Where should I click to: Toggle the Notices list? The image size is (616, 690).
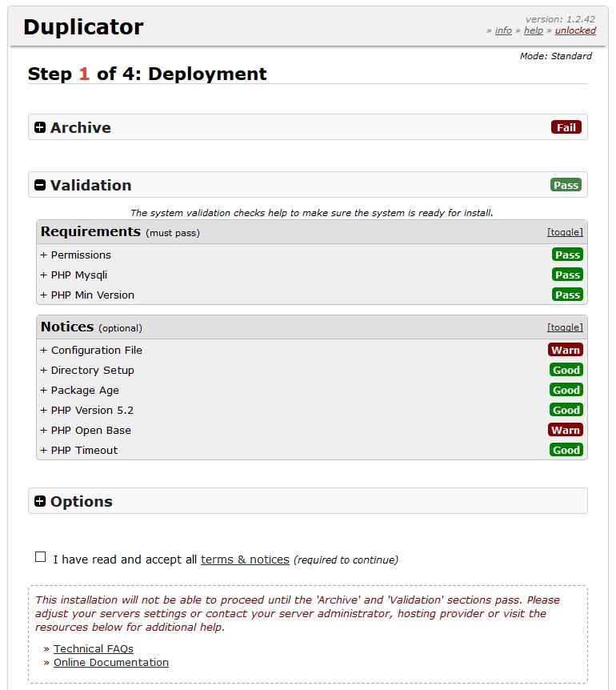565,327
